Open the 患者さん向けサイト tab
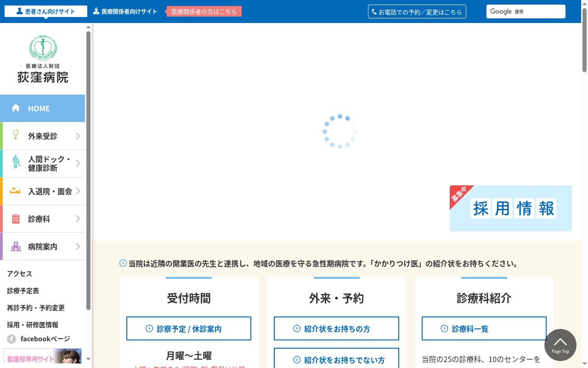This screenshot has width=588, height=368. point(46,11)
